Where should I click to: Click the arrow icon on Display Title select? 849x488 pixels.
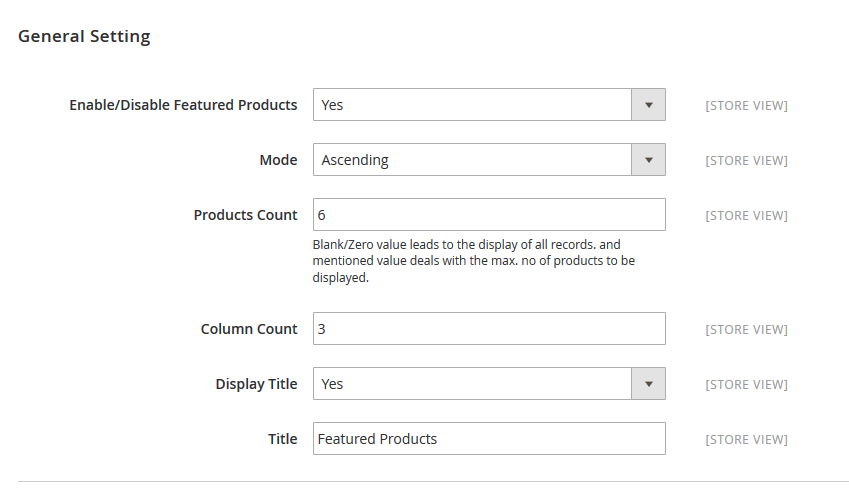(x=648, y=384)
